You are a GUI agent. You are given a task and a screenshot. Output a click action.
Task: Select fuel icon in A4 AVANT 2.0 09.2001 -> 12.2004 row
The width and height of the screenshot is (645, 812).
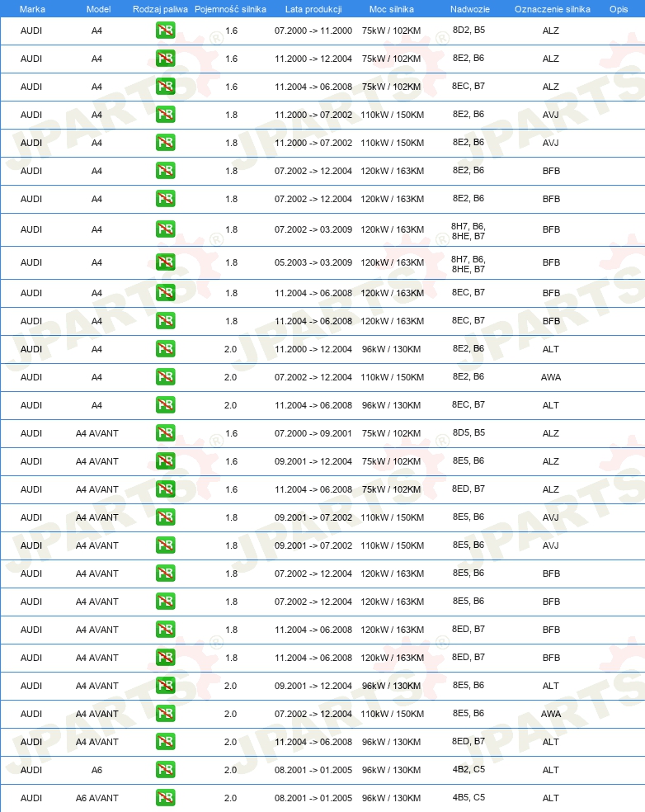[165, 686]
